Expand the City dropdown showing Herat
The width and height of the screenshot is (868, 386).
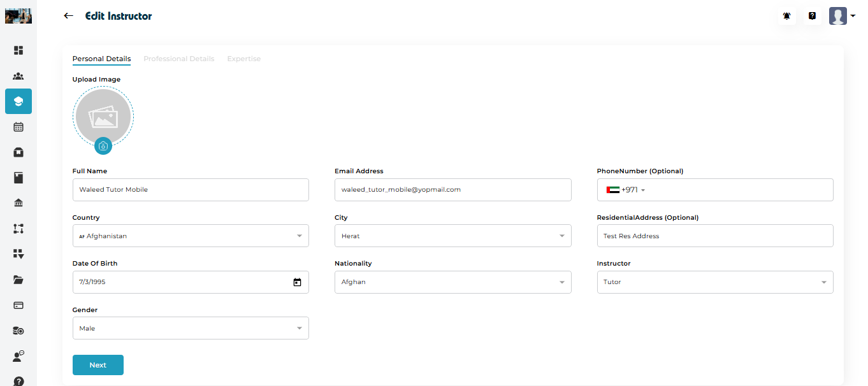coord(452,236)
